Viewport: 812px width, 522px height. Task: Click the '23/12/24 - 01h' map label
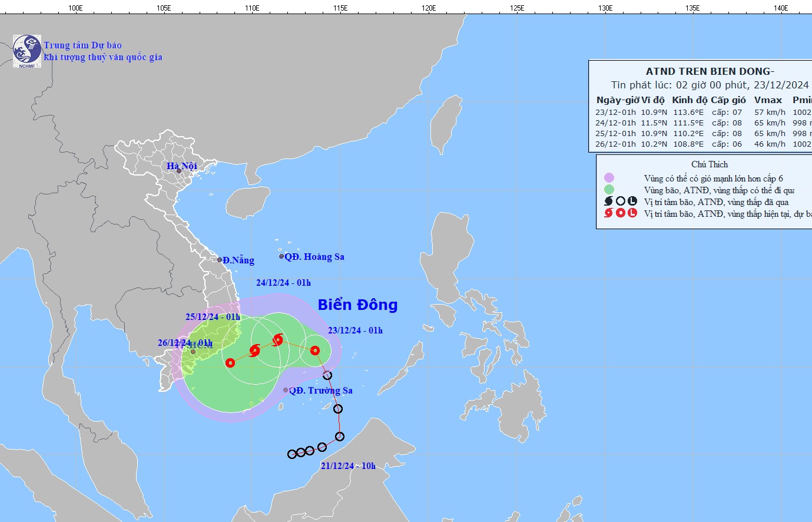pos(355,331)
